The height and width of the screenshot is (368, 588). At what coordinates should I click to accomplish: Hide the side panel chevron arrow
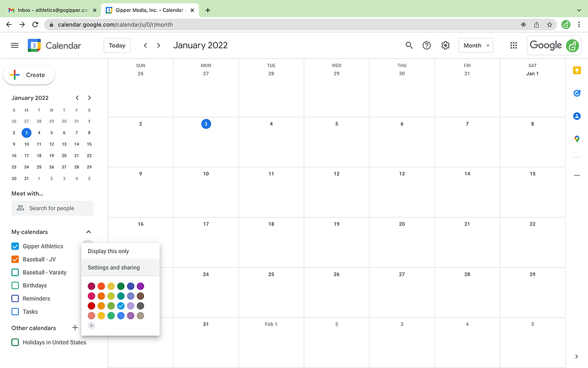tap(576, 356)
